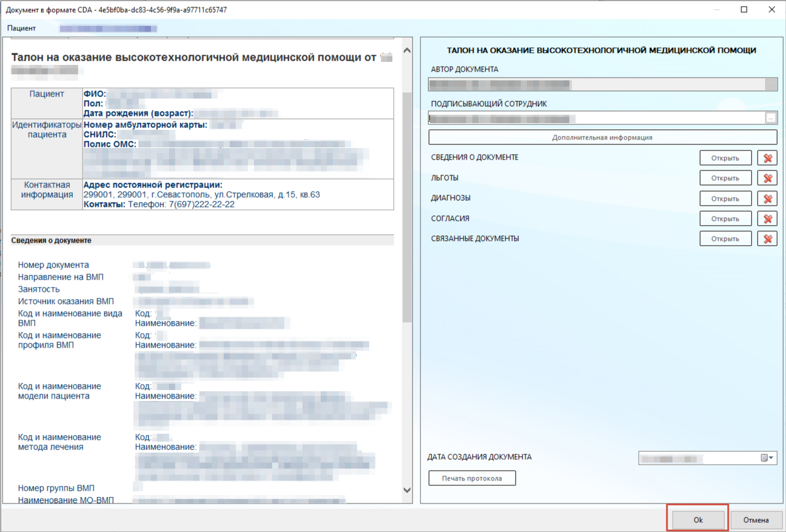Open the calendar picker for Дата создания документа
This screenshot has width=786, height=532.
click(x=767, y=458)
